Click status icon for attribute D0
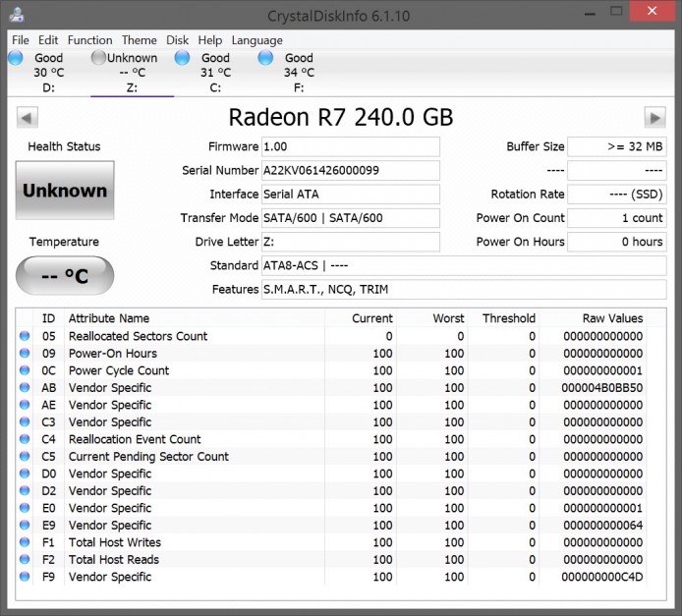 pyautogui.click(x=25, y=474)
